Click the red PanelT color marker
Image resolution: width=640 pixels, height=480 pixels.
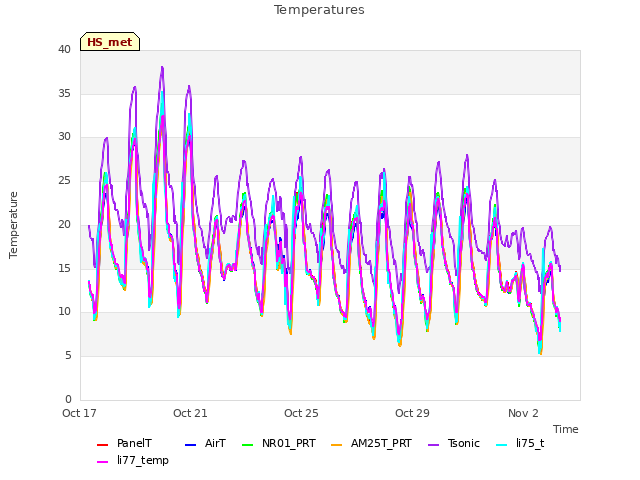click(102, 444)
